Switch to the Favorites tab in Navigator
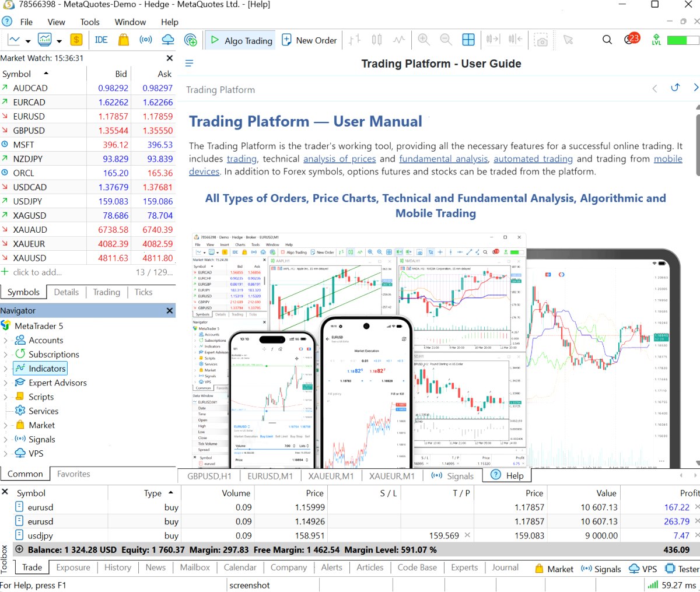 [x=73, y=474]
